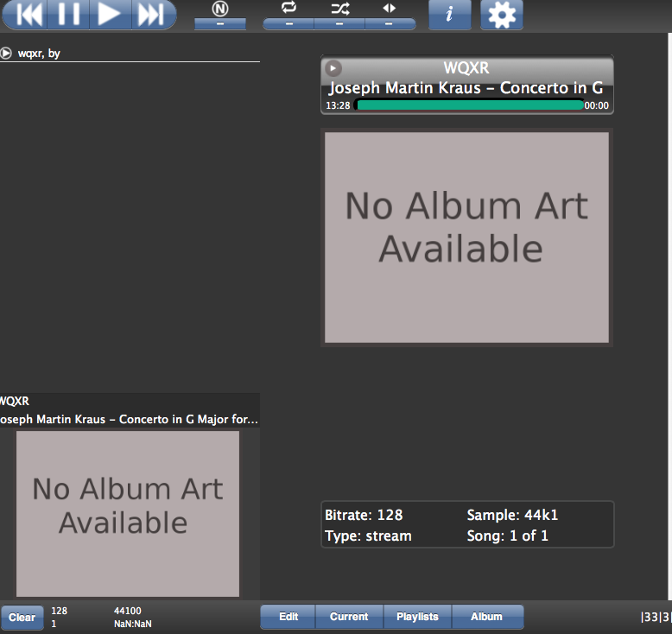Skip to previous track
The height and width of the screenshot is (634, 672).
tap(25, 14)
